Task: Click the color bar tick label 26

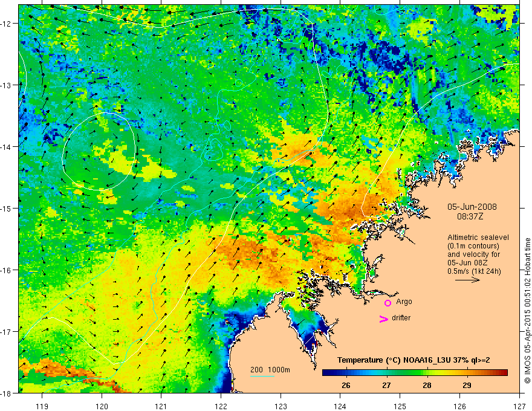Action: pos(346,385)
